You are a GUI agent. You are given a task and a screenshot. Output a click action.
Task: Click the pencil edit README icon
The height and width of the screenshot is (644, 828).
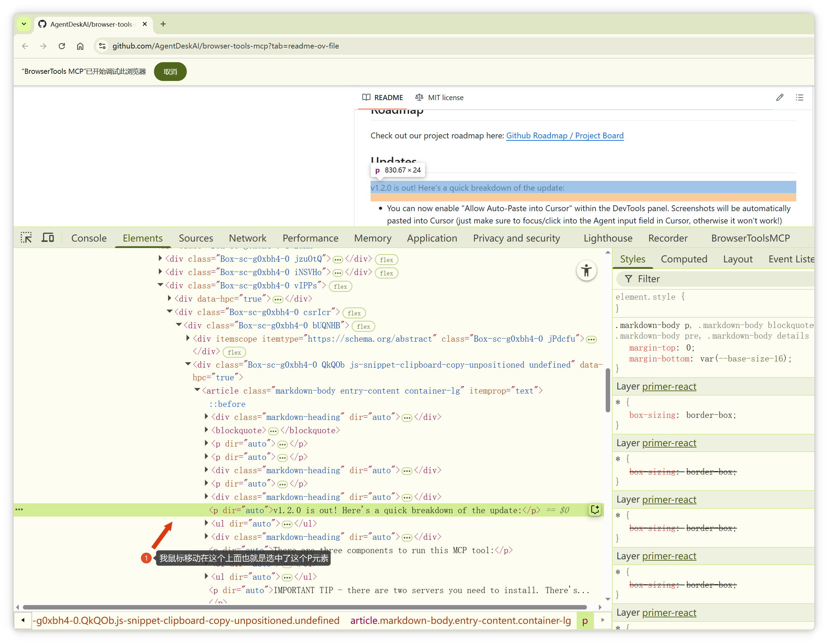pyautogui.click(x=780, y=97)
